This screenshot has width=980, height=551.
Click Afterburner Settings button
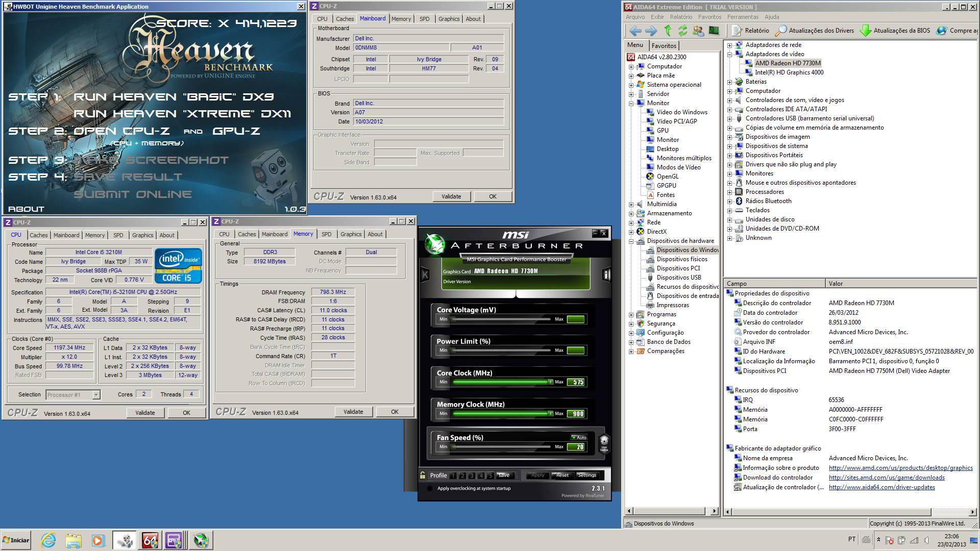(587, 475)
